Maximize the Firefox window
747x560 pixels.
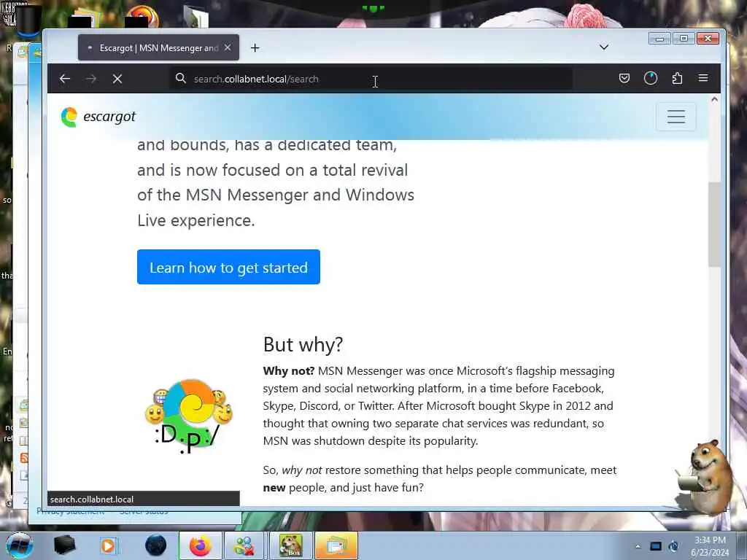pyautogui.click(x=684, y=38)
